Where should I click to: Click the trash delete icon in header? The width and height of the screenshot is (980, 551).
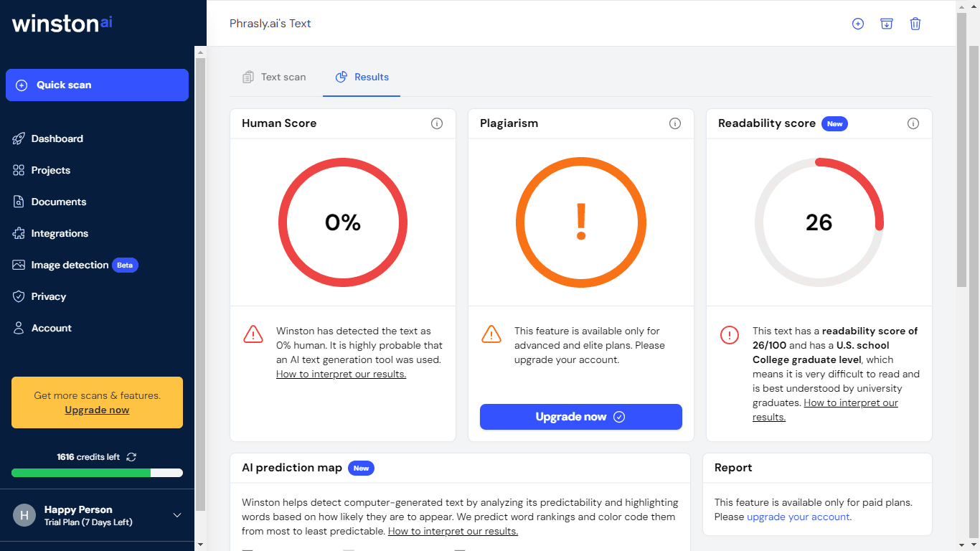click(915, 24)
